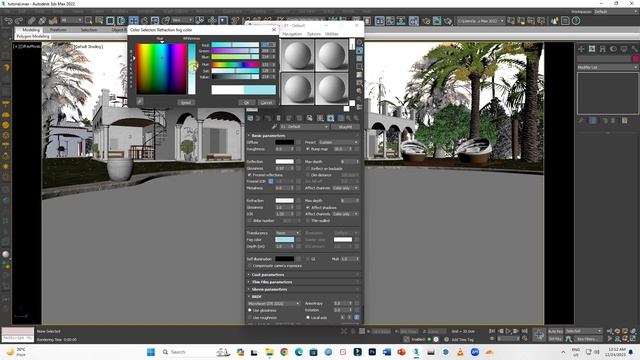The width and height of the screenshot is (640, 360).
Task: Activate the Select Object tool
Action: coord(89,20)
